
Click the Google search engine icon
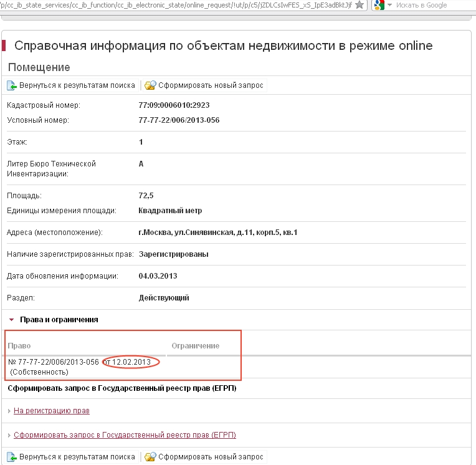(x=379, y=5)
